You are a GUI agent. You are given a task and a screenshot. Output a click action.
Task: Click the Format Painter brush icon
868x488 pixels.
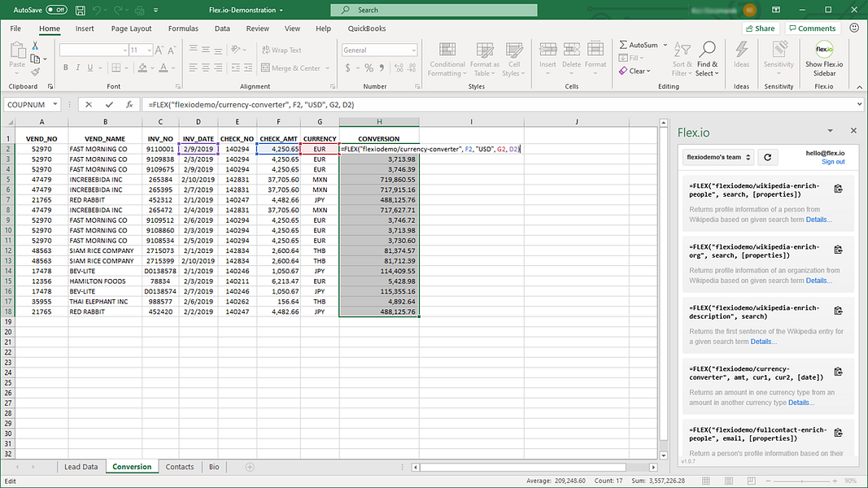coord(36,72)
